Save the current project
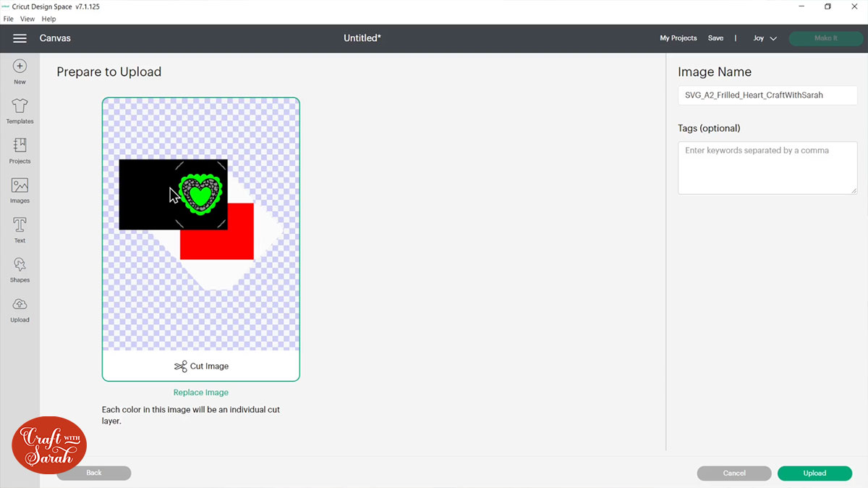Image resolution: width=868 pixels, height=488 pixels. point(715,38)
